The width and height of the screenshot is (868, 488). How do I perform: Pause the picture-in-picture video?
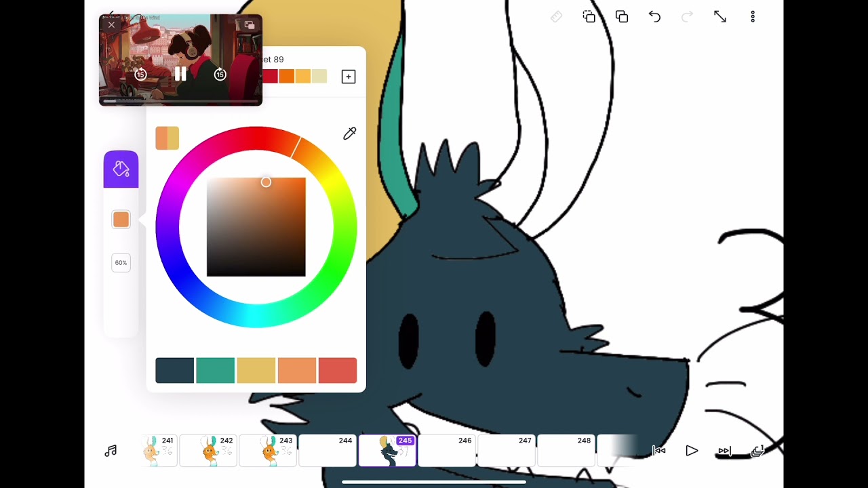[x=180, y=74]
